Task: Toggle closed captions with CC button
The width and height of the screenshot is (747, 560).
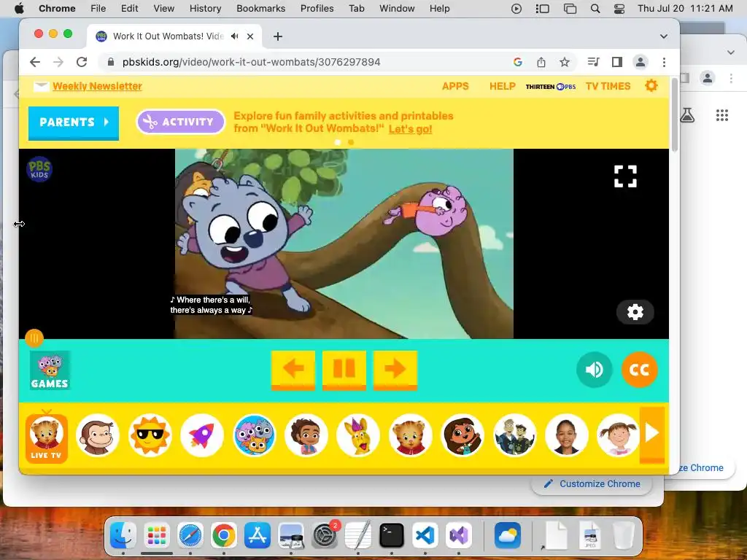Action: 639,370
